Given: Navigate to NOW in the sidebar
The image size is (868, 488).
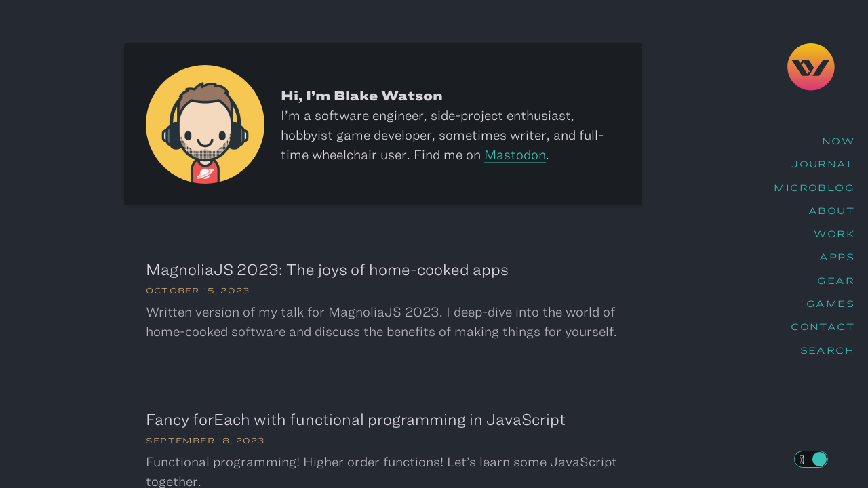Looking at the screenshot, I should pyautogui.click(x=838, y=140).
